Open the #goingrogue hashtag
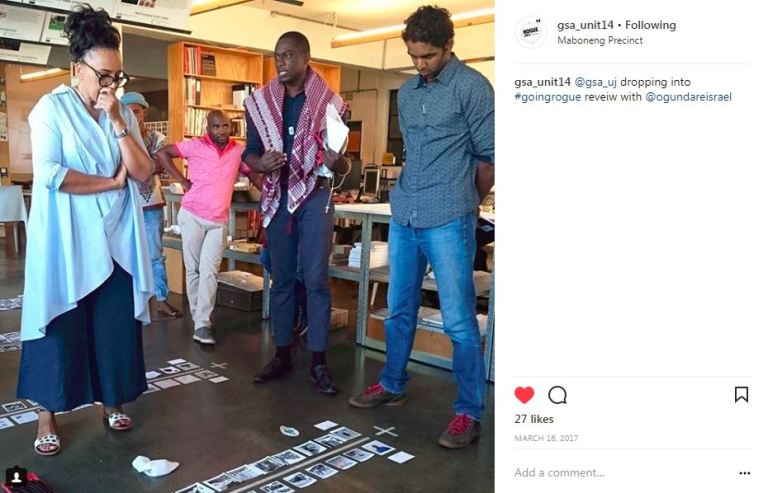The width and height of the screenshot is (768, 493). coord(548,97)
